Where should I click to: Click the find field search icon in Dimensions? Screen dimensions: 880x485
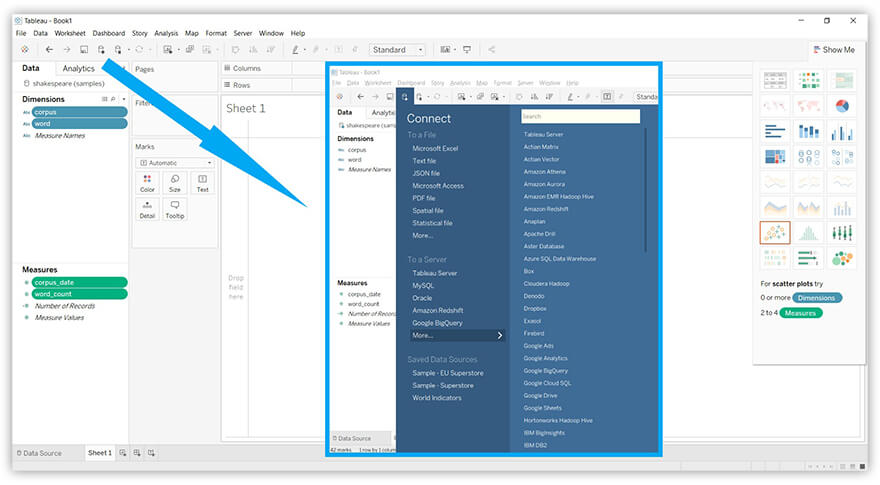[x=113, y=99]
